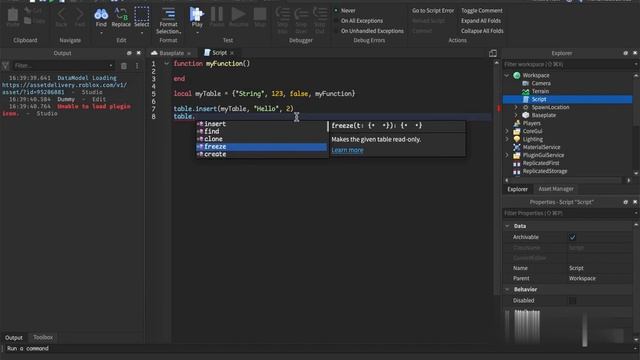
Task: Click the Step Into debugger icon
Action: pos(282,15)
